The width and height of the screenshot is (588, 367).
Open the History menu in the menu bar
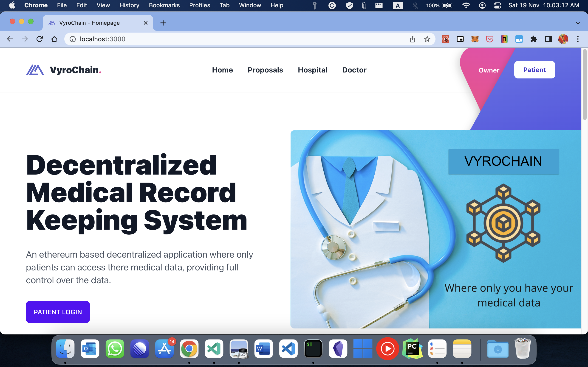[x=129, y=5]
